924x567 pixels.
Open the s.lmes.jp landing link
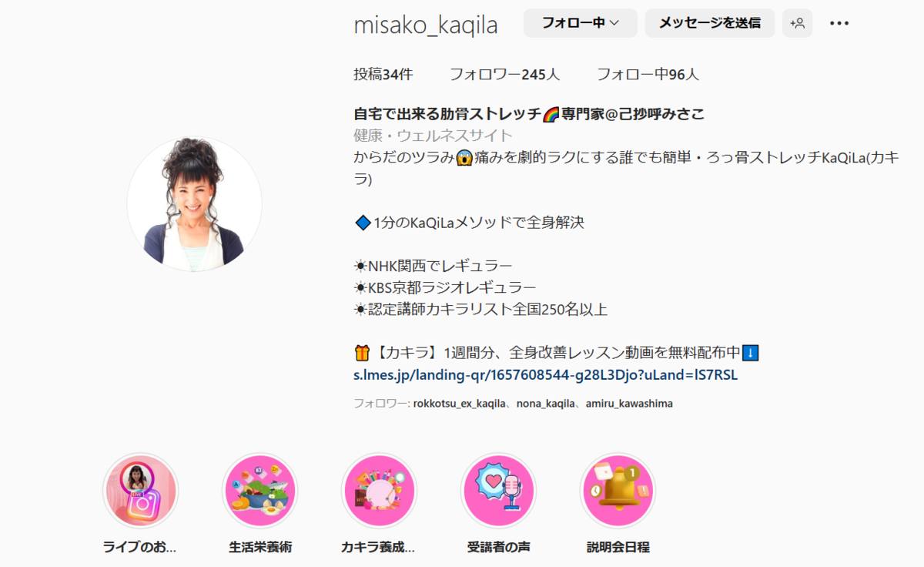[x=546, y=375]
